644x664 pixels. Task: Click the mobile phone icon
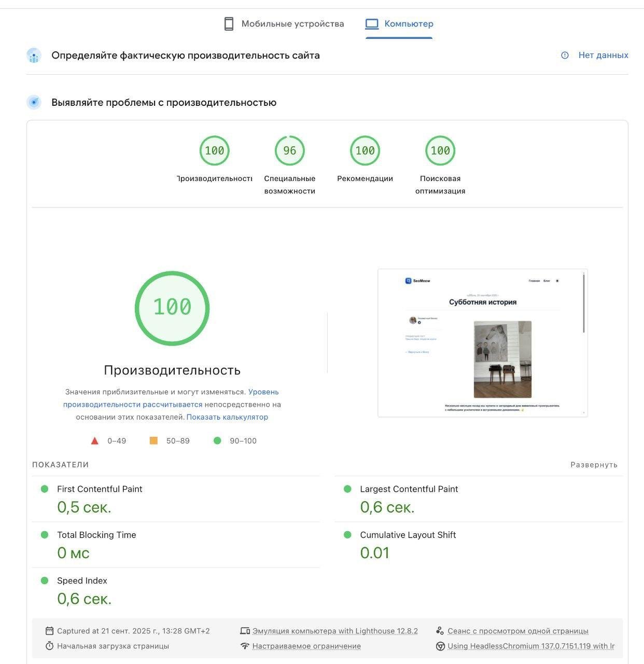click(229, 24)
